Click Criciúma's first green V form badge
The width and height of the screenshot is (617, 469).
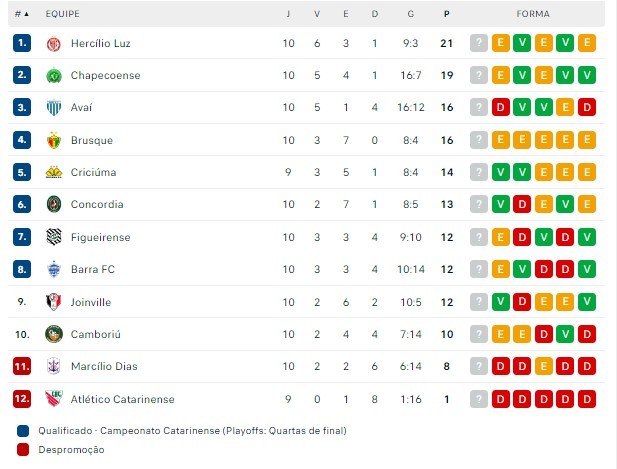(x=501, y=172)
